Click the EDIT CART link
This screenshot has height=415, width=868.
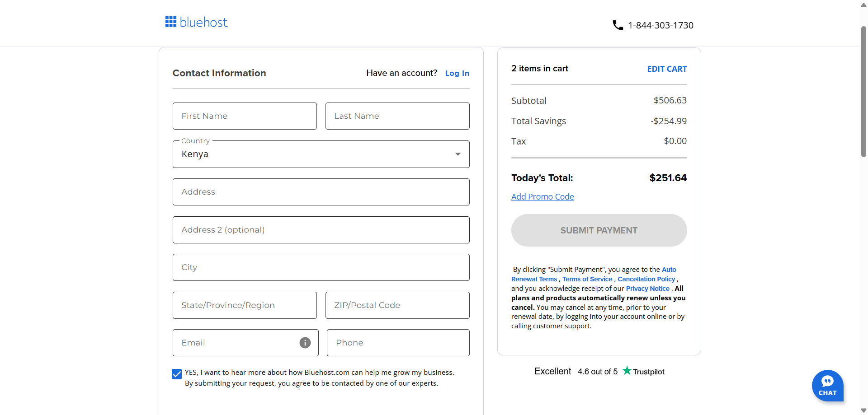pyautogui.click(x=667, y=69)
